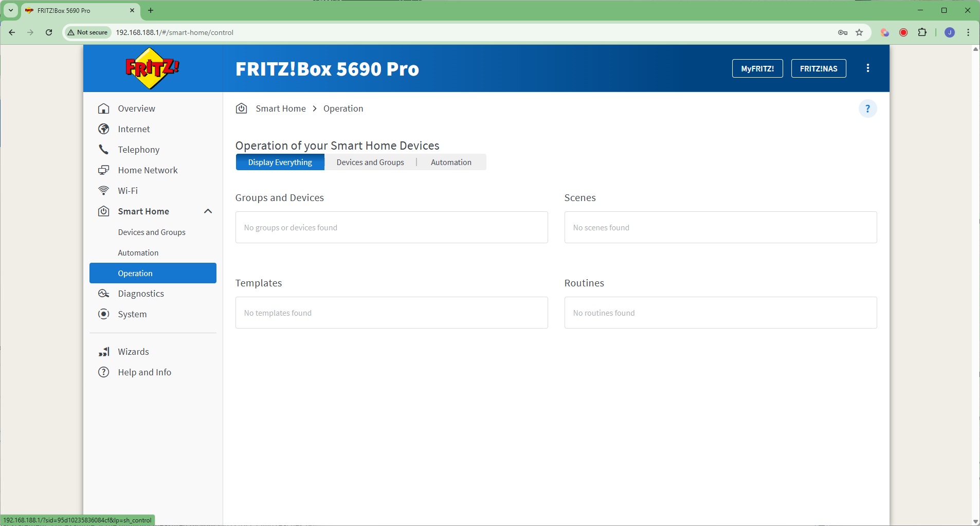This screenshot has height=526, width=980.
Task: Bookmark this page with the star icon
Action: [x=859, y=32]
